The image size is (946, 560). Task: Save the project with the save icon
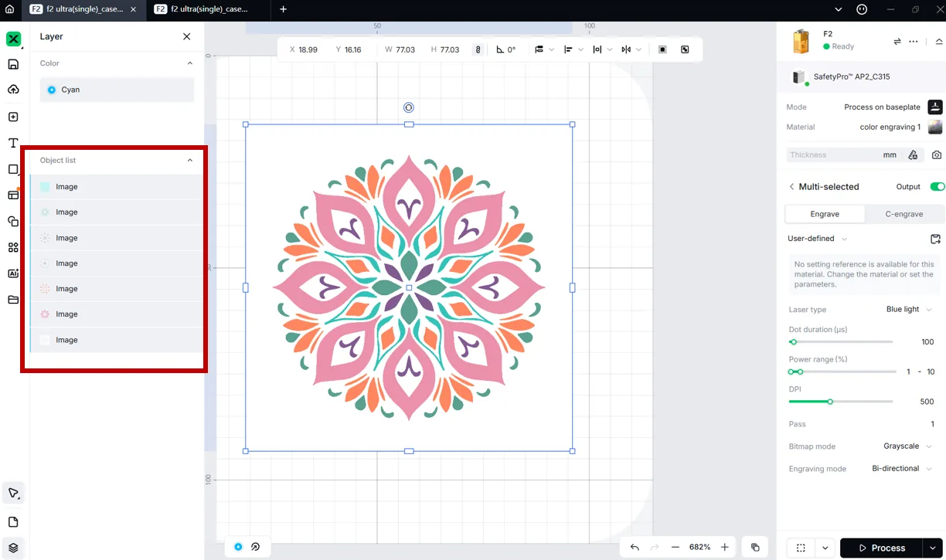13,64
